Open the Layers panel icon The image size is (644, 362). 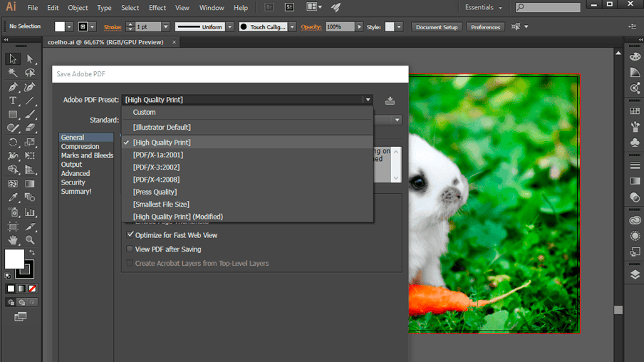pos(635,274)
